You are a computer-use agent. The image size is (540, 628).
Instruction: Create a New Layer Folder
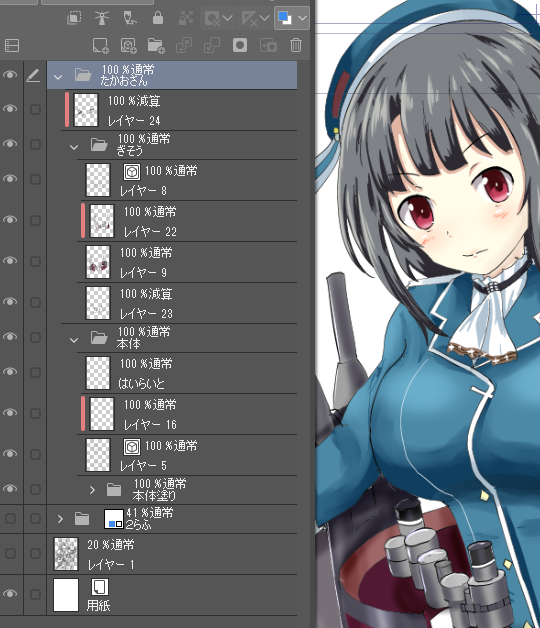[x=156, y=45]
